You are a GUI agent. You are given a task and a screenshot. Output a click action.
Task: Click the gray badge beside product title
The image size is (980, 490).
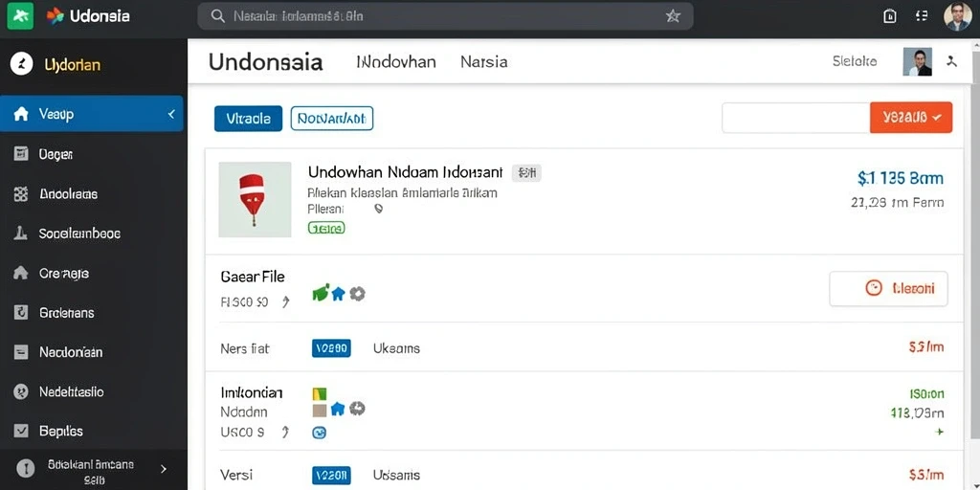coord(527,173)
